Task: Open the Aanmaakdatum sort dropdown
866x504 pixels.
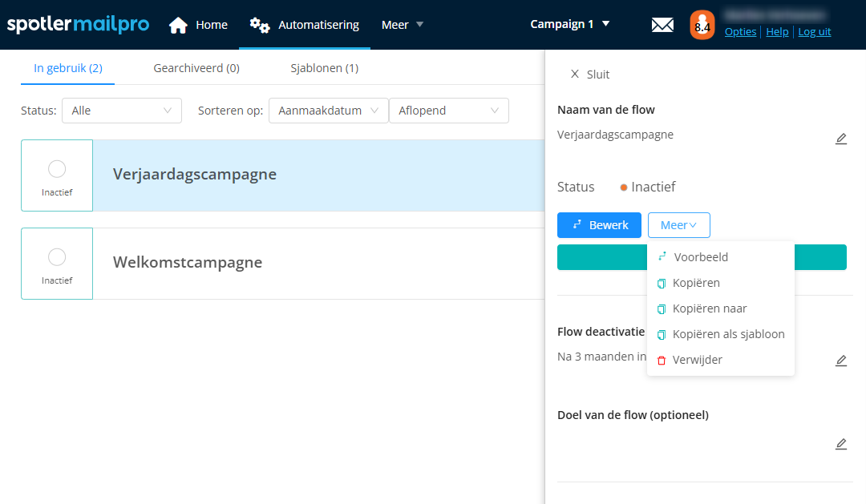Action: coord(328,111)
